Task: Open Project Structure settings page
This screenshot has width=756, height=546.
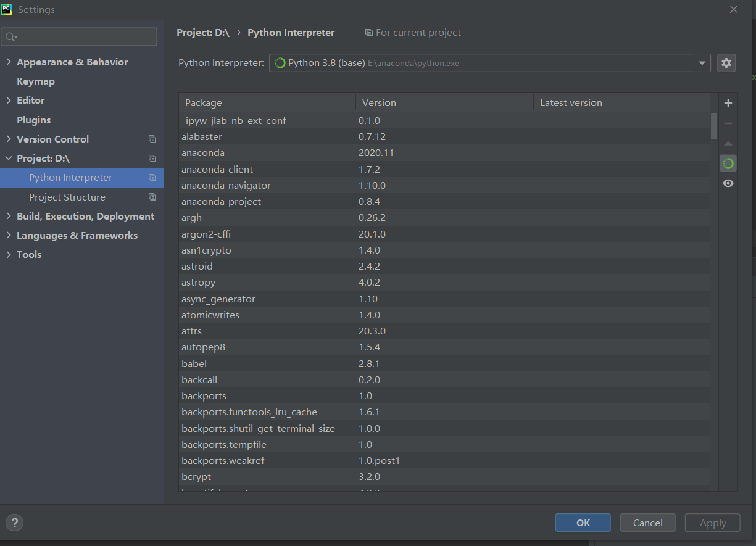Action: (67, 197)
